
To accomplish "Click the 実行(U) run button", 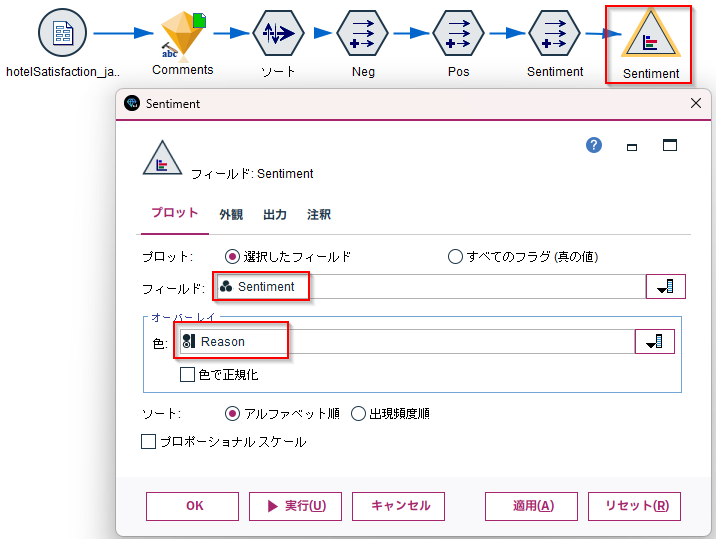I will 295,506.
